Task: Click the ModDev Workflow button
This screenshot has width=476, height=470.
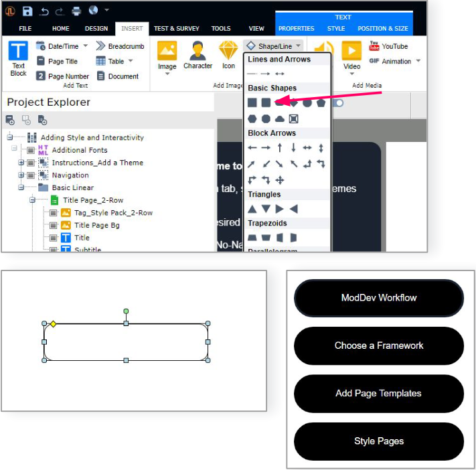Action: pos(378,298)
